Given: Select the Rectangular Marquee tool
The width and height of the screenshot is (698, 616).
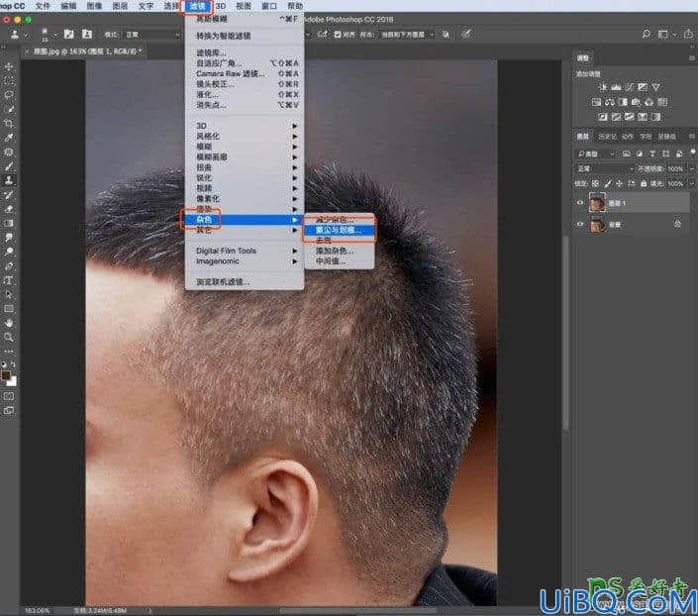Looking at the screenshot, I should [9, 81].
